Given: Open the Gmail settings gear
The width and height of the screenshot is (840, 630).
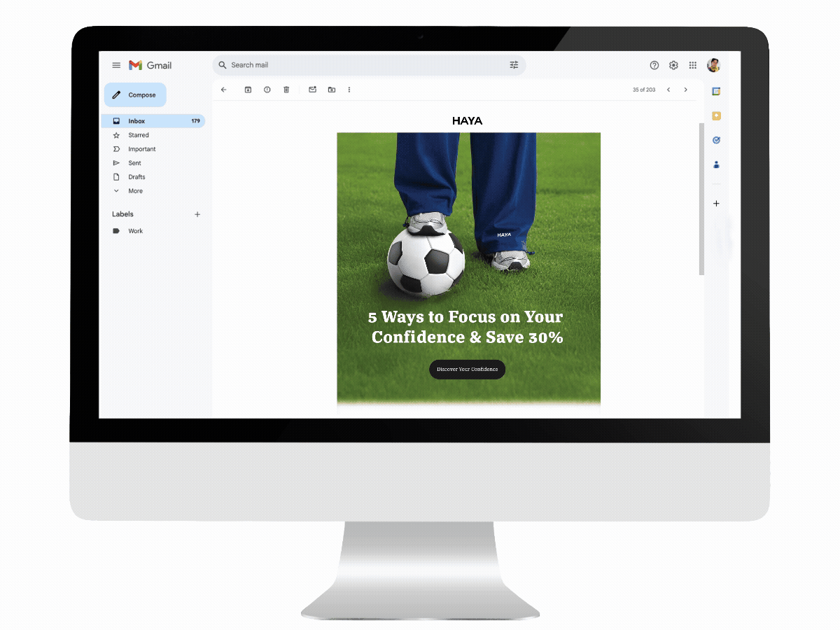Looking at the screenshot, I should (673, 64).
